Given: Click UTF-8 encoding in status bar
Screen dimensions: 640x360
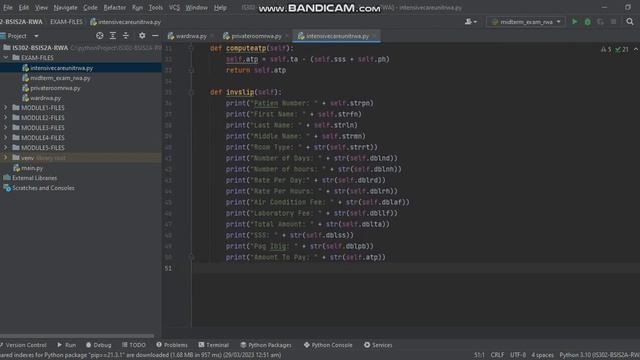Looking at the screenshot, I should coord(518,355).
